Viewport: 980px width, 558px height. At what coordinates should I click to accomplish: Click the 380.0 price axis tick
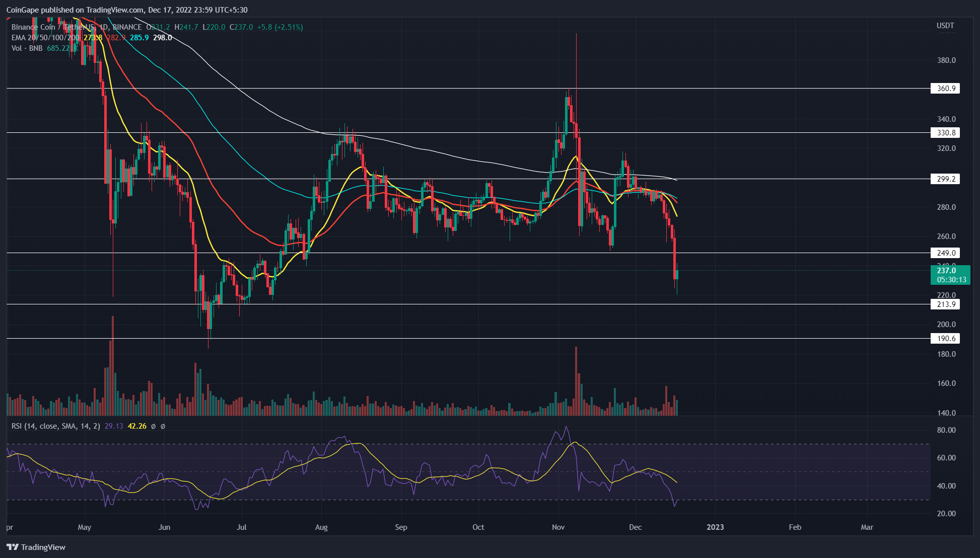point(946,60)
